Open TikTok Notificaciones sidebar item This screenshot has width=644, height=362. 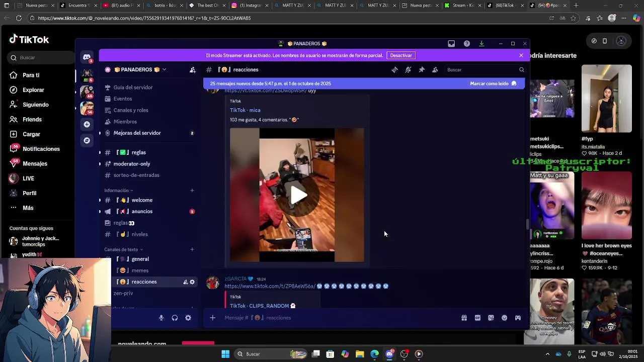pyautogui.click(x=41, y=149)
